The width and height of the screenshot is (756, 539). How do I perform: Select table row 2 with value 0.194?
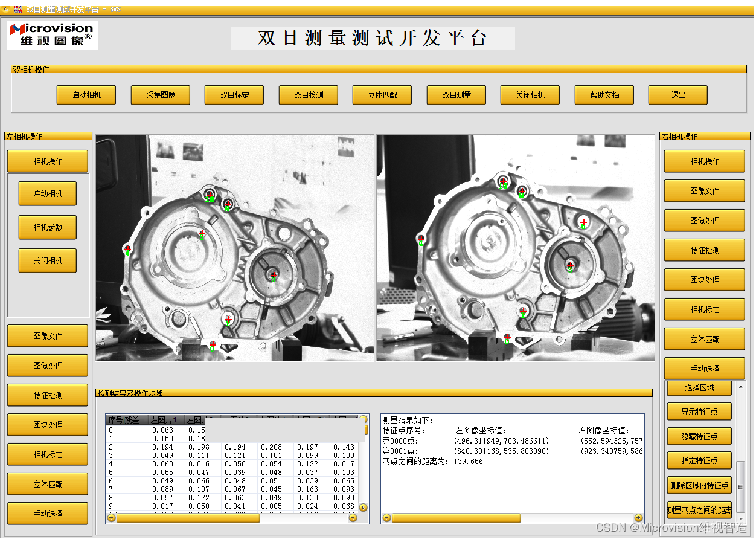tap(232, 447)
